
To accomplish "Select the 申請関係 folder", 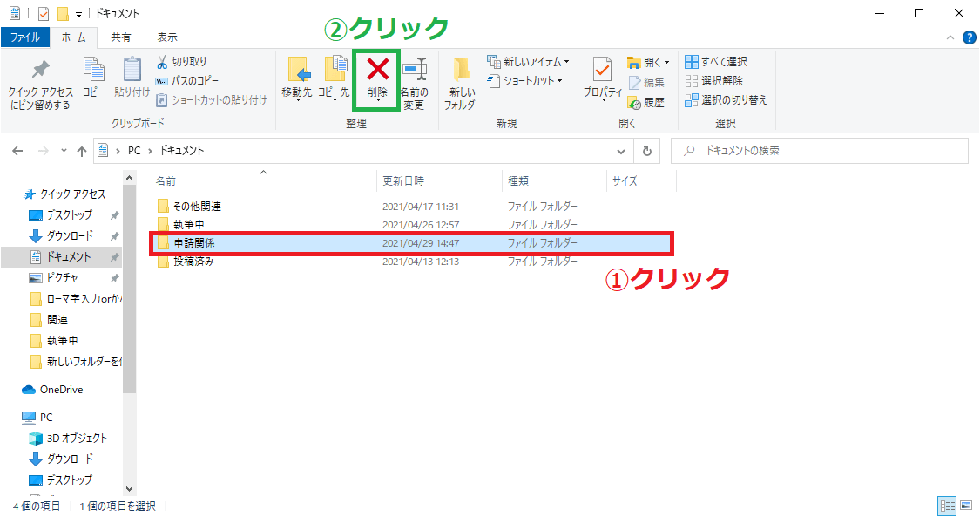I will [x=411, y=243].
